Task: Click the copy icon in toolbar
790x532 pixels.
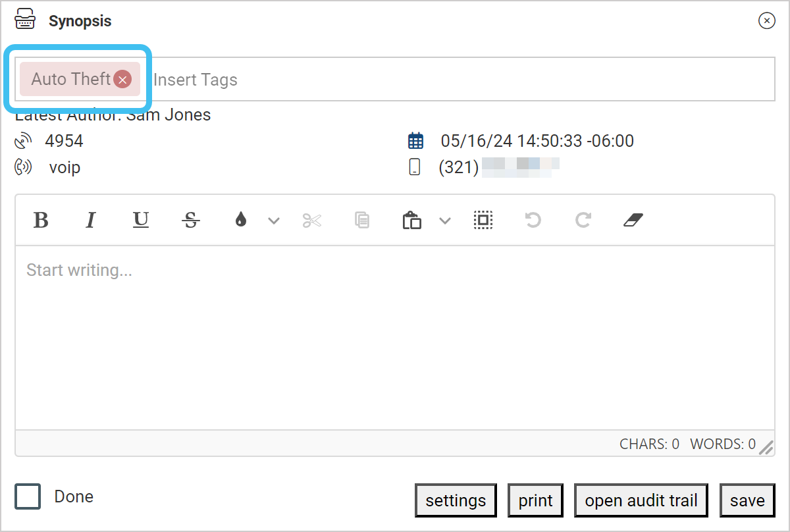Action: click(361, 220)
